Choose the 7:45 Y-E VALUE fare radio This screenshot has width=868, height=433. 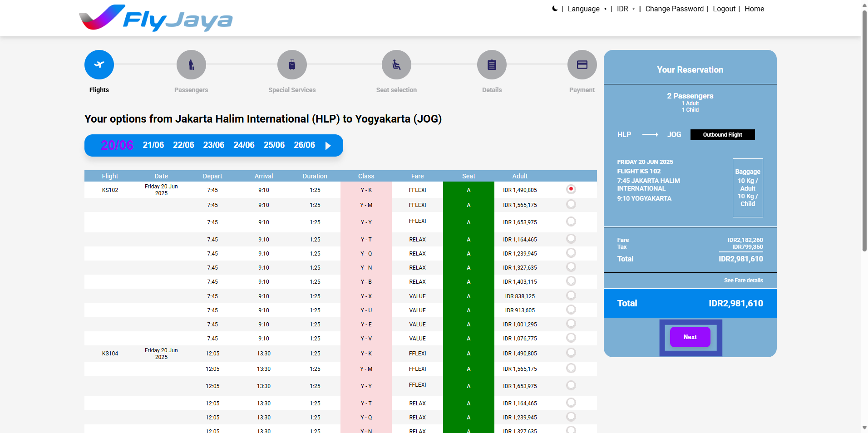coord(571,324)
